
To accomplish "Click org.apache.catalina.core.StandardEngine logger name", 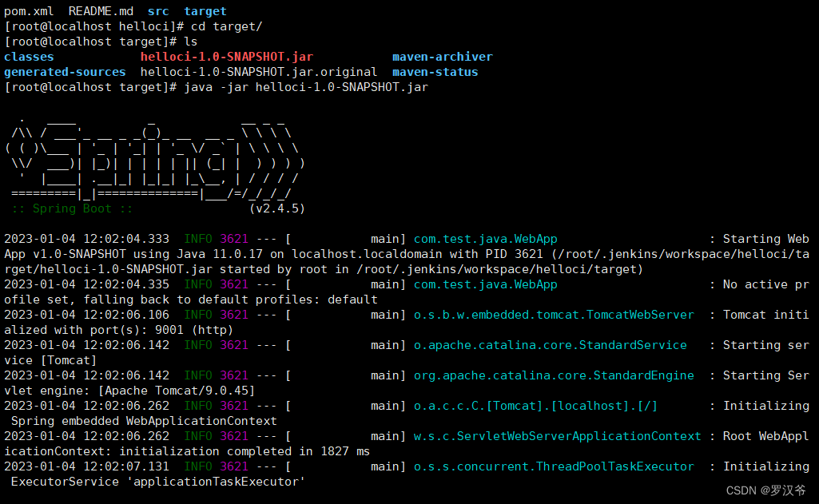I will click(554, 375).
